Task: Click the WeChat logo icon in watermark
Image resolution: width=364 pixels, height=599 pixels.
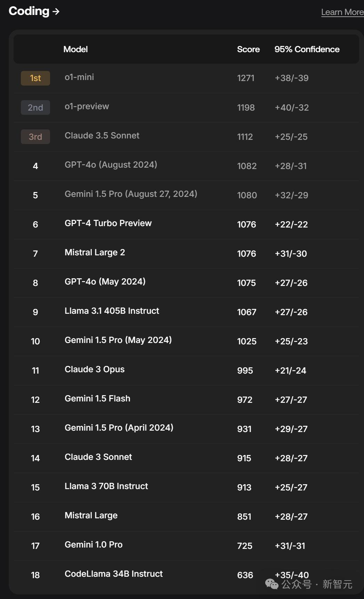Action: coord(272,584)
